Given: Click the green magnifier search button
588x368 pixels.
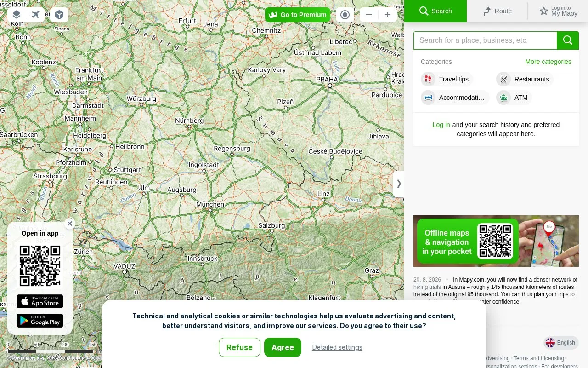Looking at the screenshot, I should pos(568,40).
